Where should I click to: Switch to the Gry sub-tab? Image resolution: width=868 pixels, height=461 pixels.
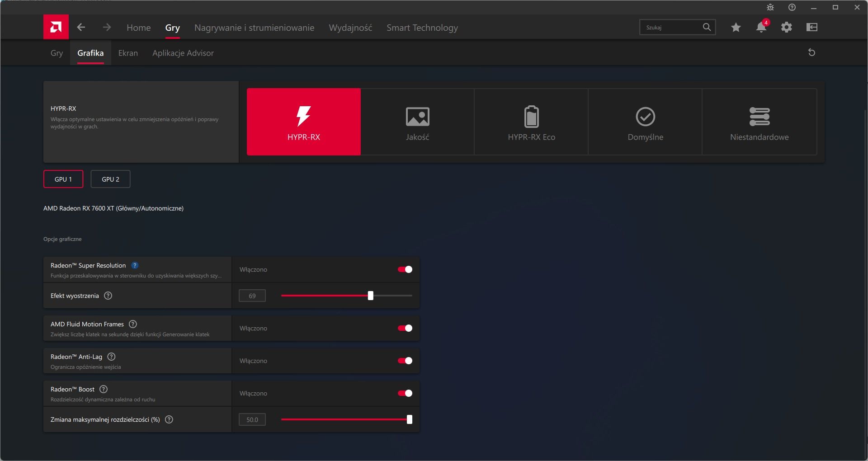[x=57, y=53]
